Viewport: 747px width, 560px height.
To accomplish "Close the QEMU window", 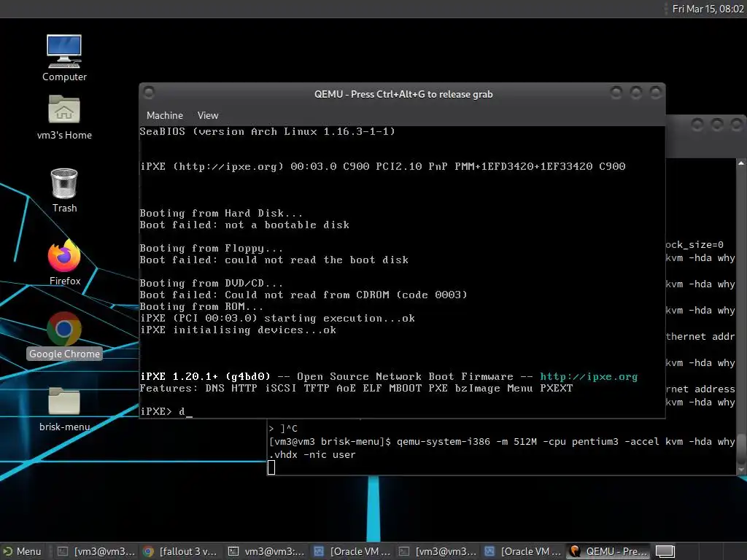I will point(656,93).
